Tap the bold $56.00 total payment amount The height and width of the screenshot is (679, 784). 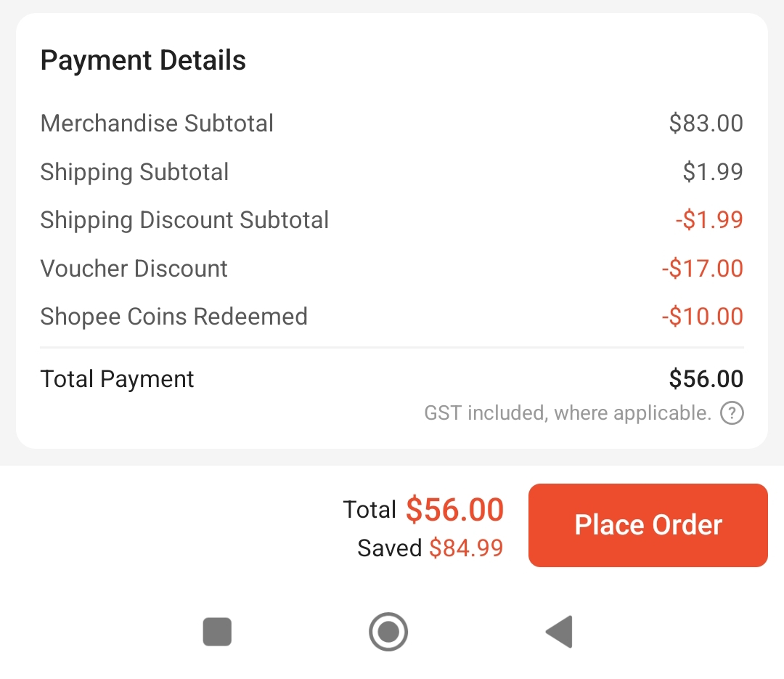706,379
